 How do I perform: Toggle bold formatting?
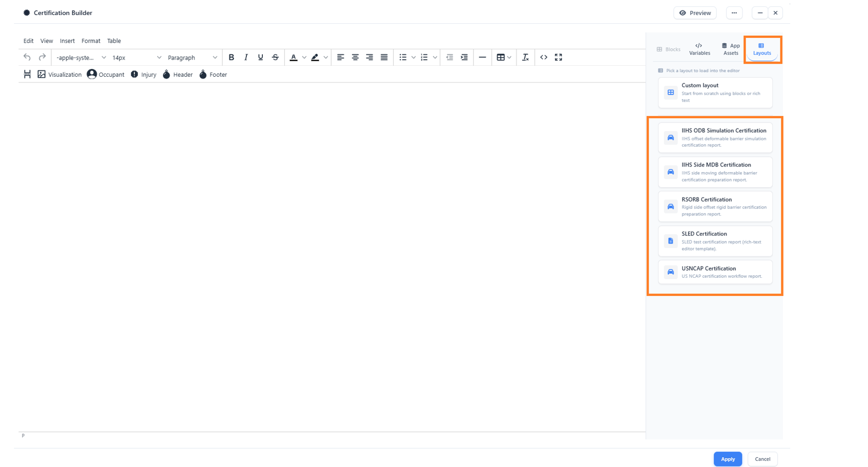[x=231, y=58]
